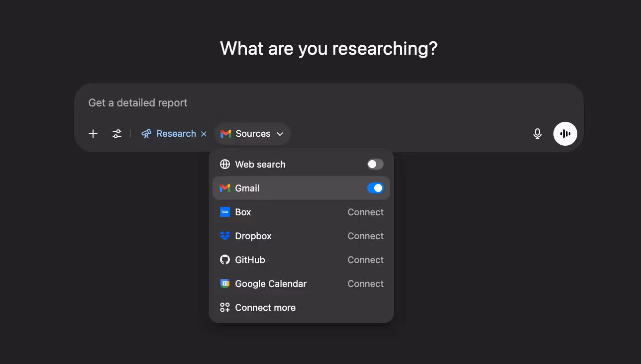Click the microphone dictation icon
The width and height of the screenshot is (641, 364).
coord(537,134)
